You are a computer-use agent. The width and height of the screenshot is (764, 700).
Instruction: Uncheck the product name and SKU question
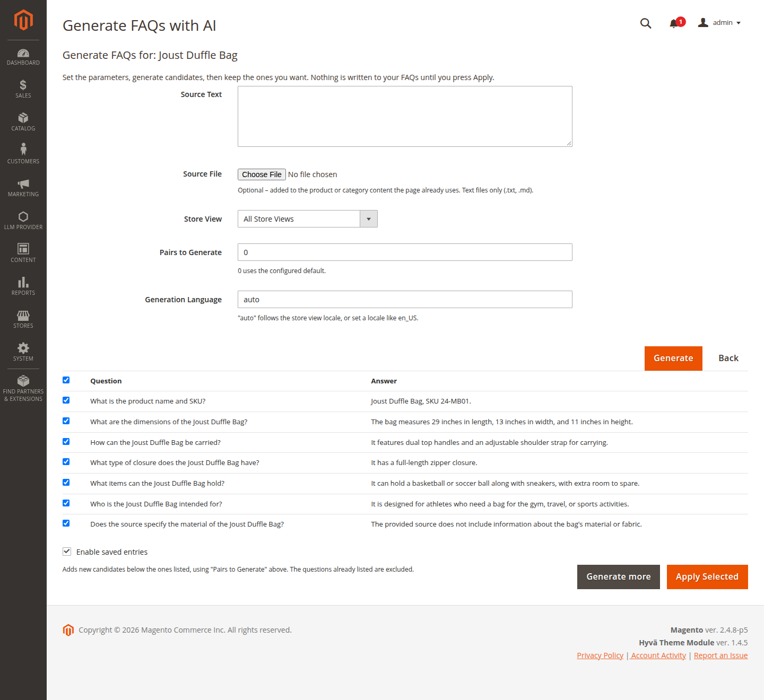tap(66, 400)
